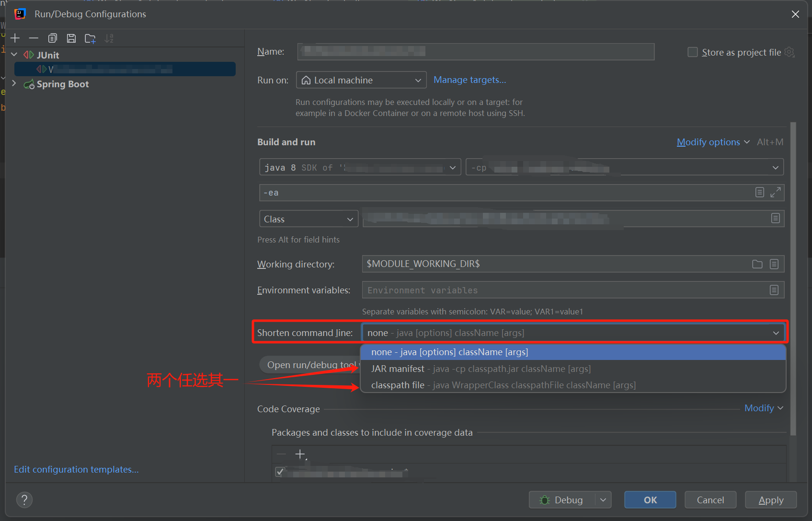Open the VM options macro list icon
812x521 pixels.
(760, 192)
